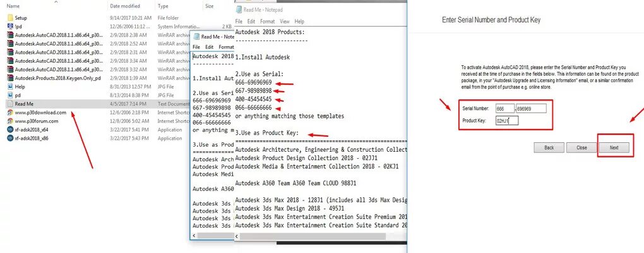Select the Help JPG file icon
This screenshot has width=644, height=253.
[x=10, y=87]
